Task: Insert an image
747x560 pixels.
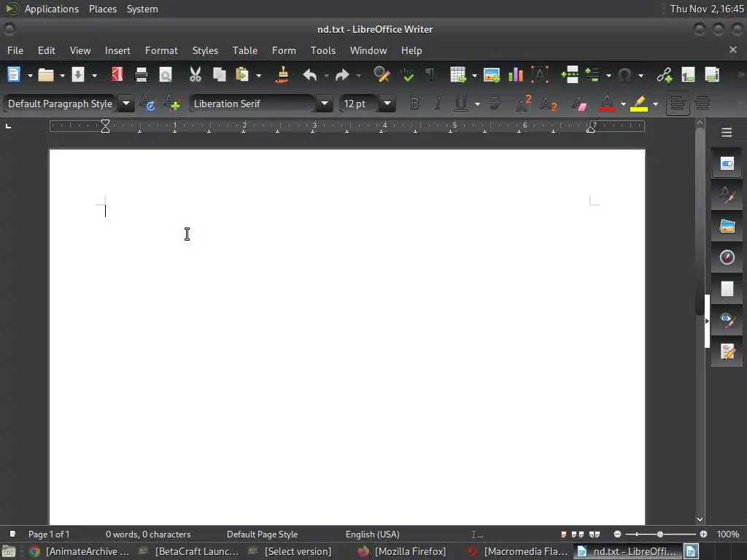Action: (x=492, y=75)
